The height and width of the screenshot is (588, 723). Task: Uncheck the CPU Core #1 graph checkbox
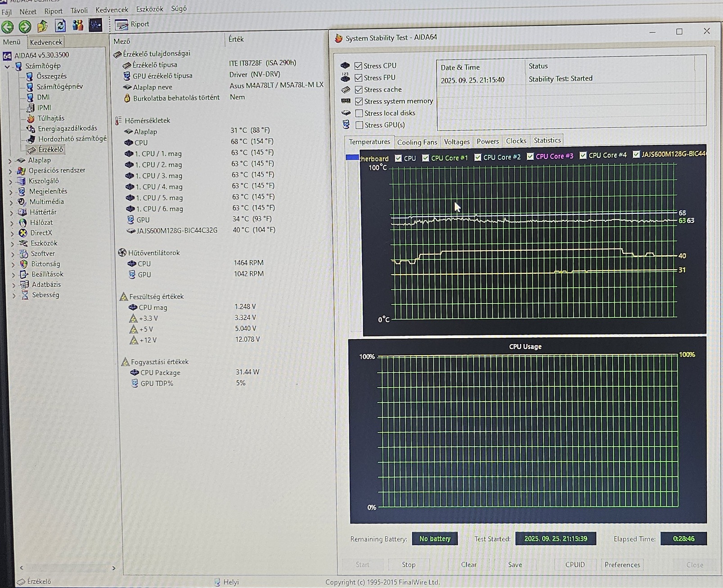425,158
